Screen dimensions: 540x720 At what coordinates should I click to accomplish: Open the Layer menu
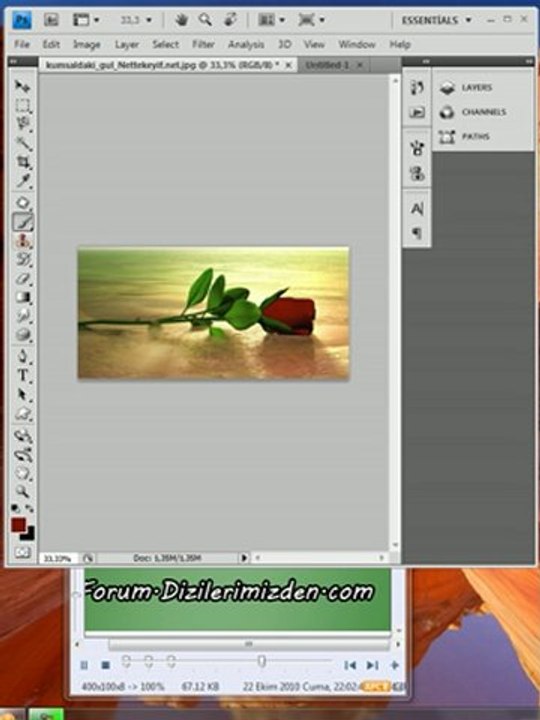tap(127, 45)
